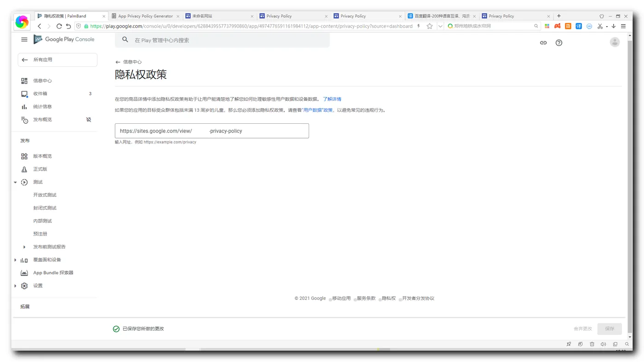The image size is (644, 362).
Task: Collapse the 测试 section arrow
Action: pyautogui.click(x=15, y=183)
